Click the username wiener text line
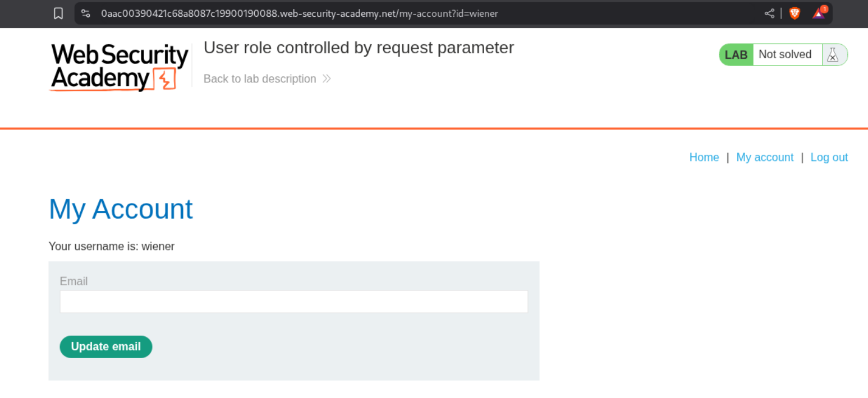 pos(112,247)
